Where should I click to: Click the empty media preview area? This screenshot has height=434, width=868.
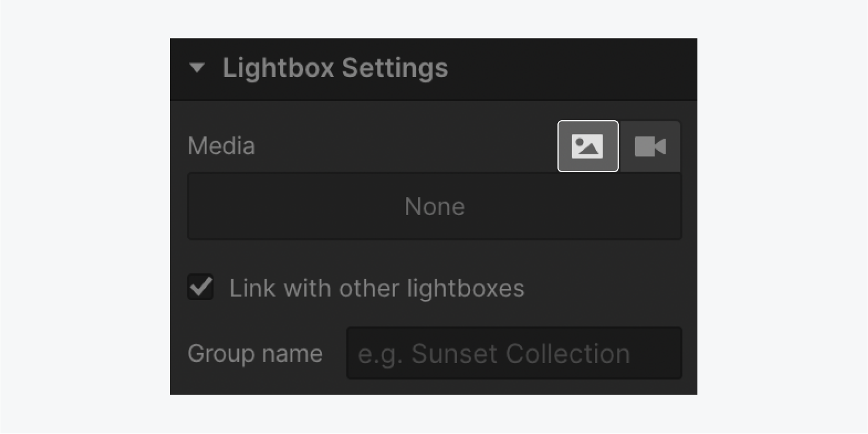(435, 206)
